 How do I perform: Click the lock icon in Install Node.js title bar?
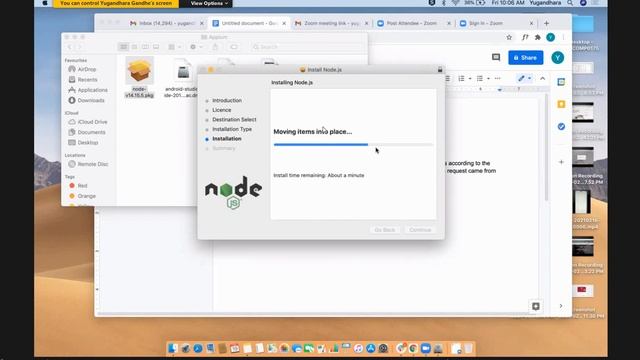point(440,70)
